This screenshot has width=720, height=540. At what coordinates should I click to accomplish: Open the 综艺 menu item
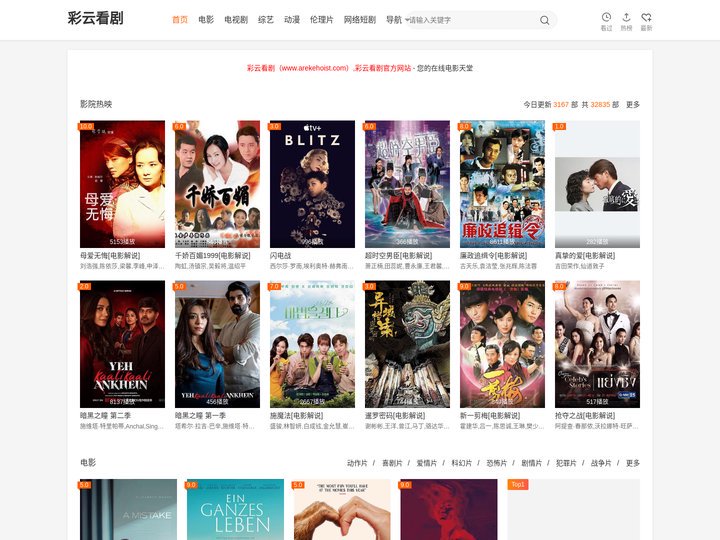tap(266, 19)
